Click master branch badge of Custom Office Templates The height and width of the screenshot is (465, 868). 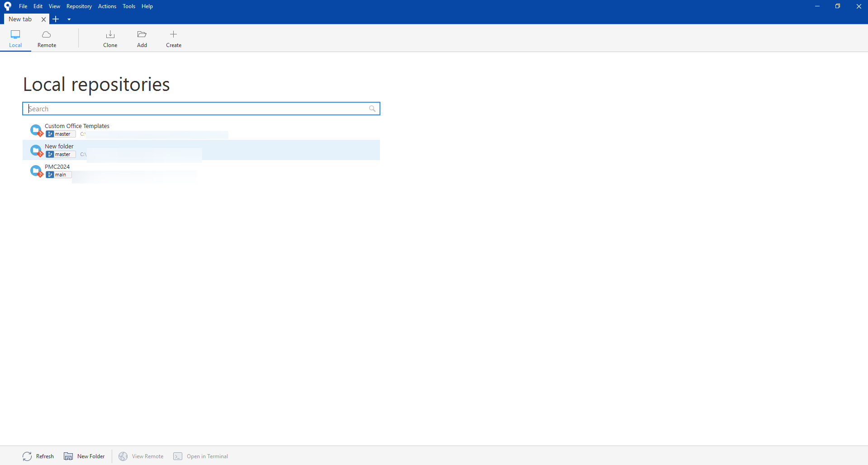coord(61,134)
